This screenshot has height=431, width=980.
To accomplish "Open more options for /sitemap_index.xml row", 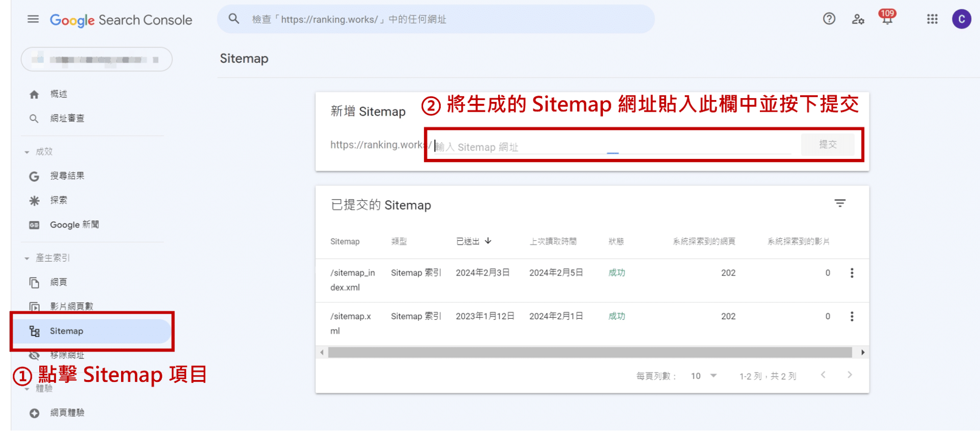I will click(x=852, y=273).
